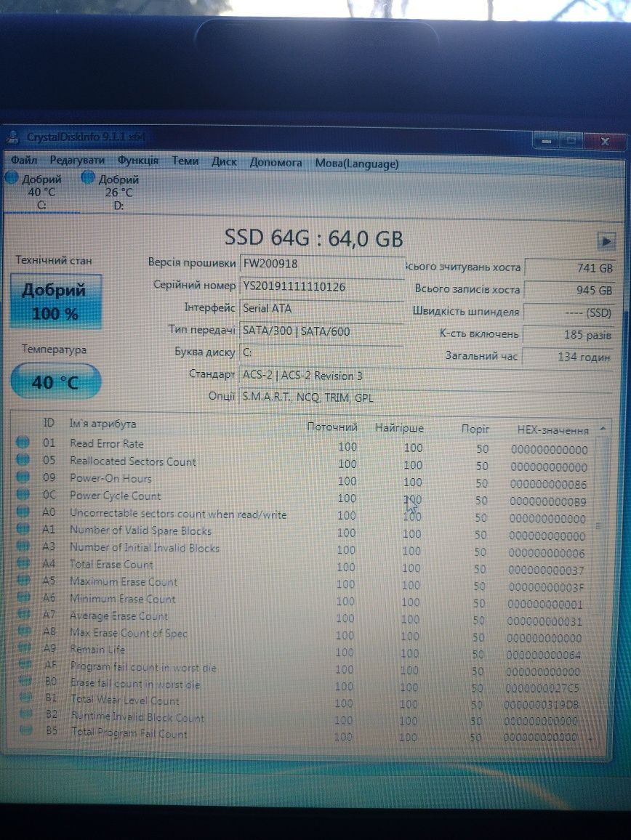Viewport: 631px width, 840px height.
Task: Click the status icon for Total Erase Count
Action: point(23,562)
